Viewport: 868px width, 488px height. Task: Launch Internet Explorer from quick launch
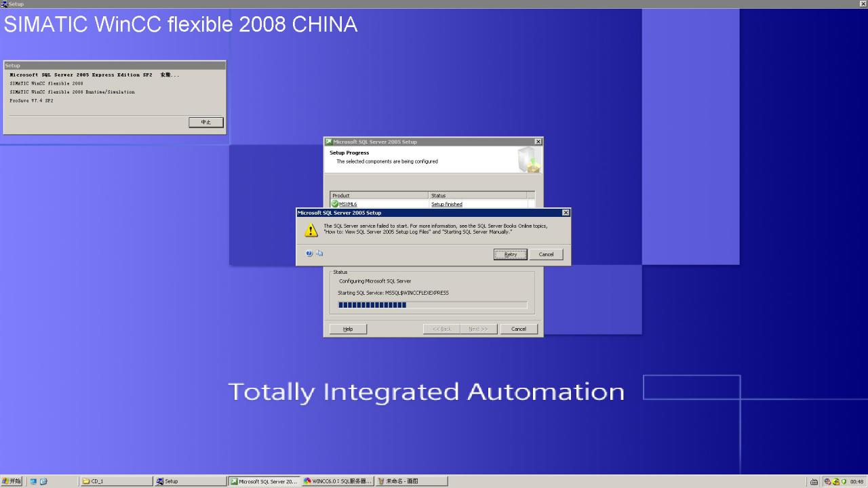[x=43, y=481]
